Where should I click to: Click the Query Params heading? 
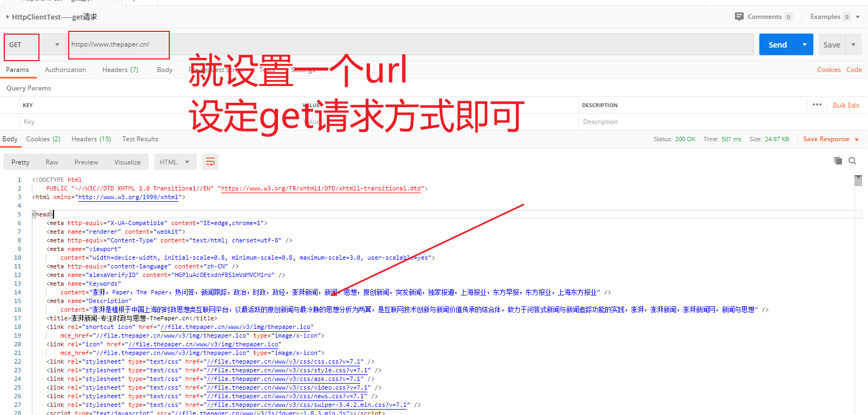click(x=29, y=88)
